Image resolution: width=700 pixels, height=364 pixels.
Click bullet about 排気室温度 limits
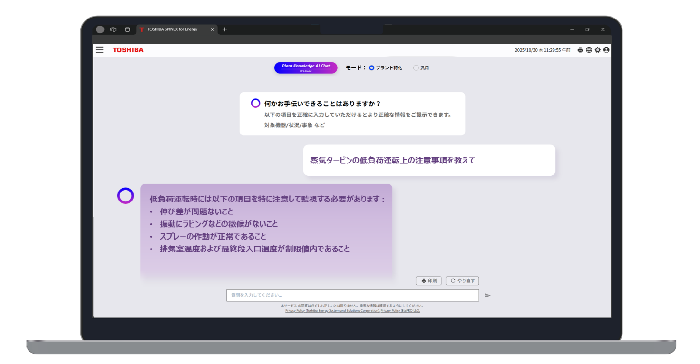[x=255, y=249]
